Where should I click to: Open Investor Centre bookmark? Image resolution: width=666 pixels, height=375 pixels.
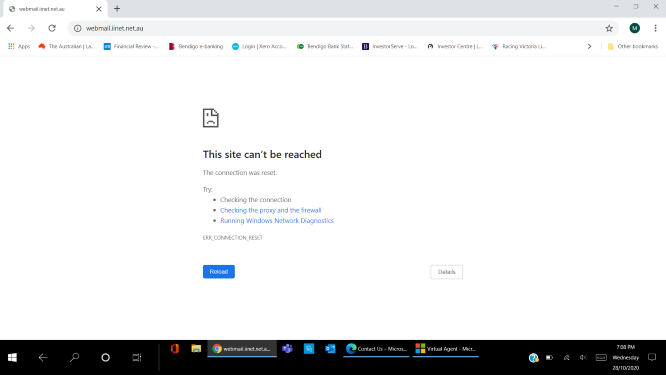click(x=455, y=46)
